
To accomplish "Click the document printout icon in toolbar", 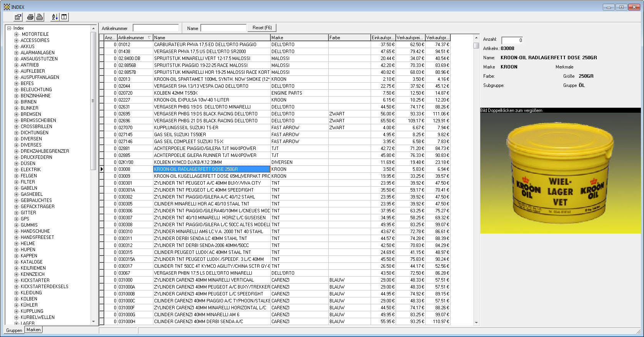I will (x=40, y=17).
